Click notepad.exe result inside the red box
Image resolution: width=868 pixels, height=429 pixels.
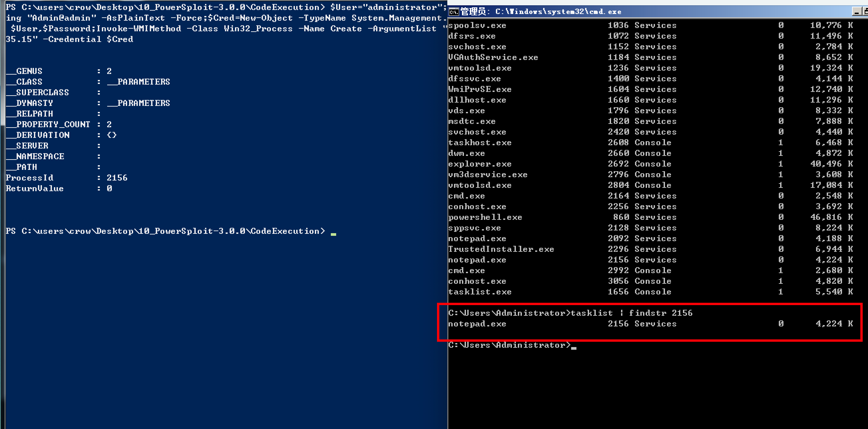coord(477,324)
